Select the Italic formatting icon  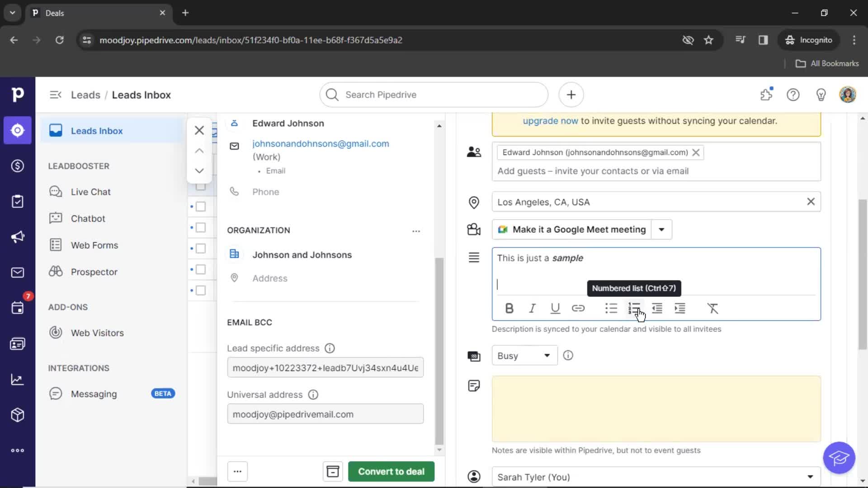click(x=533, y=308)
